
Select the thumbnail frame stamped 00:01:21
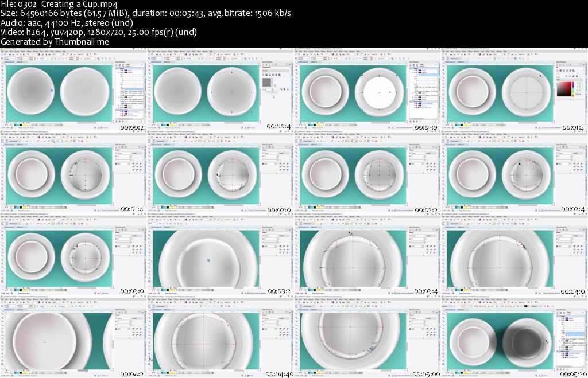[514, 89]
